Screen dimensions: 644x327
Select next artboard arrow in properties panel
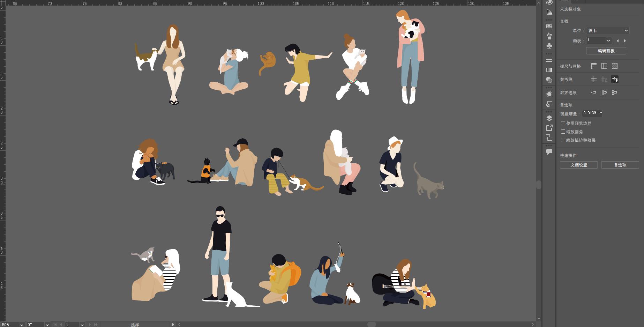click(625, 41)
